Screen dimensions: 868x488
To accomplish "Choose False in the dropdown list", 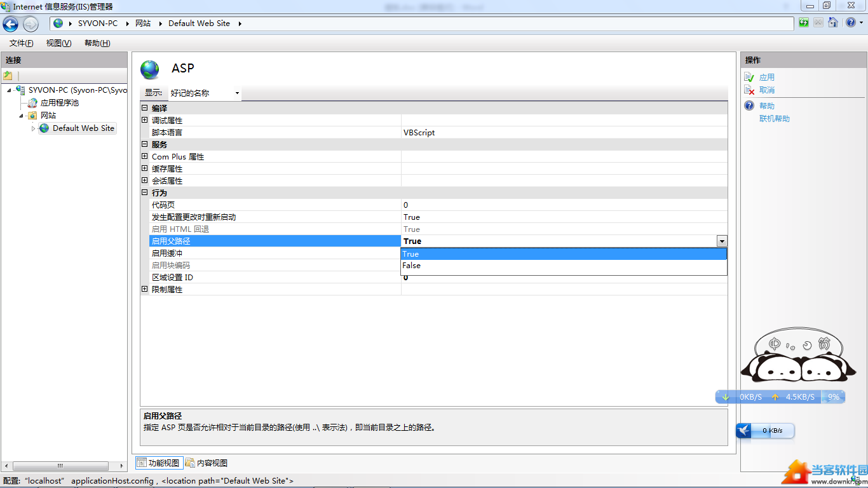I will tap(564, 266).
